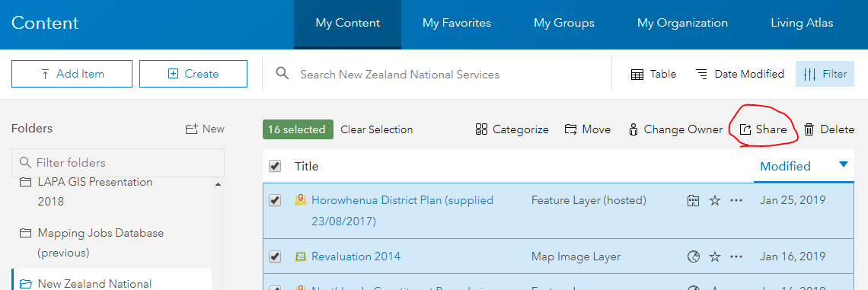
Task: Open more options for Revaluation 2014
Action: pyautogui.click(x=736, y=257)
